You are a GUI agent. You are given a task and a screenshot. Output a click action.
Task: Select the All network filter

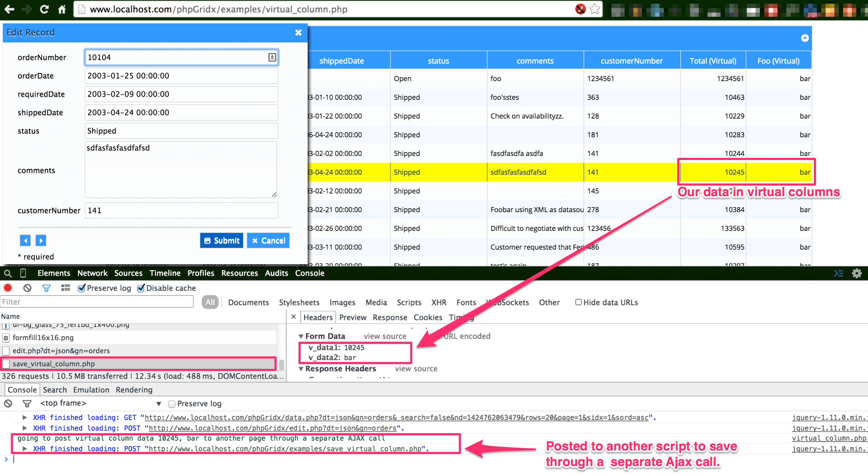[x=210, y=302]
